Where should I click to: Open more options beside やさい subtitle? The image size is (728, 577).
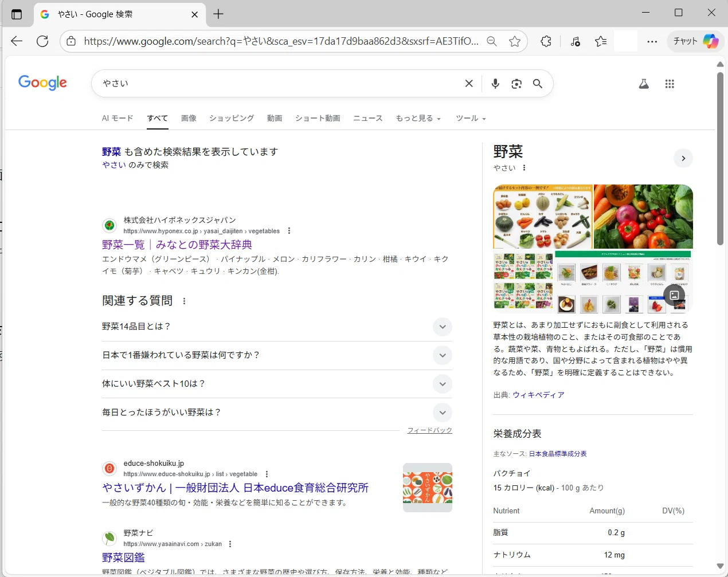(x=524, y=168)
